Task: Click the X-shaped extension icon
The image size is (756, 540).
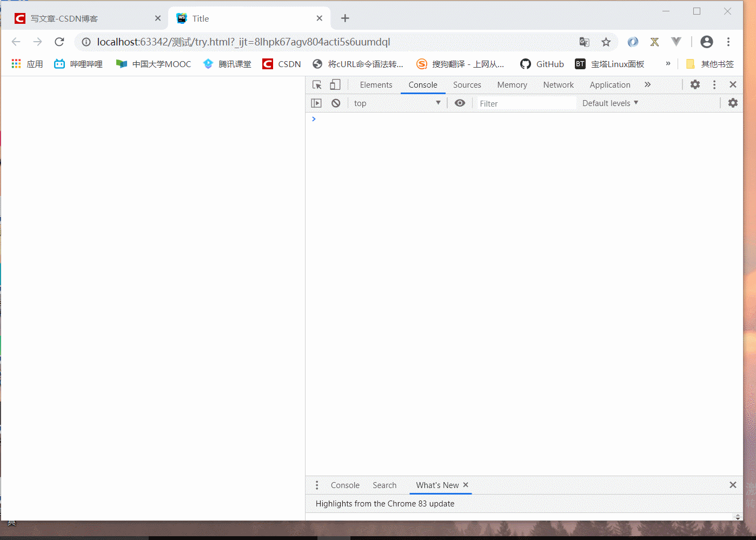Action: coord(654,42)
